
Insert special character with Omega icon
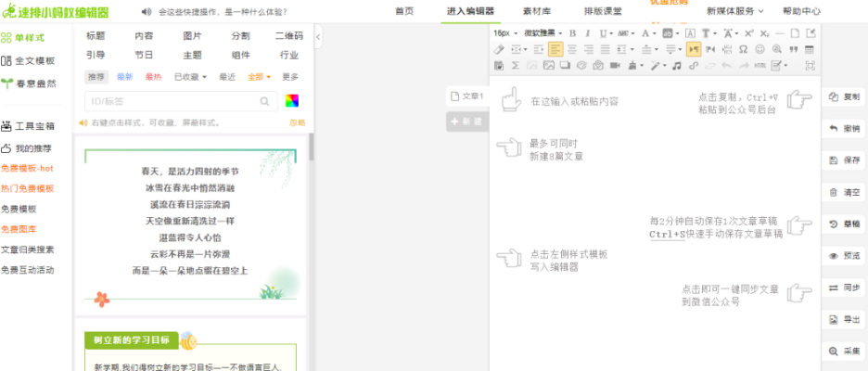pyautogui.click(x=743, y=49)
